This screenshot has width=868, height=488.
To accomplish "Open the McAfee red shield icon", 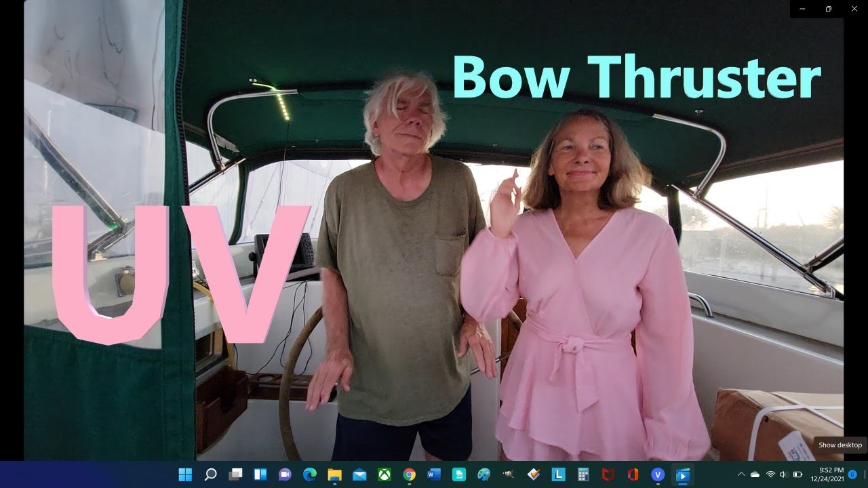I will [x=608, y=474].
